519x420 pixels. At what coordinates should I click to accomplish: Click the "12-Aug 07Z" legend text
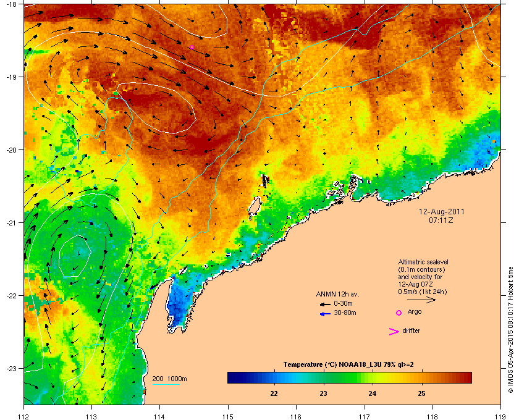pos(415,284)
